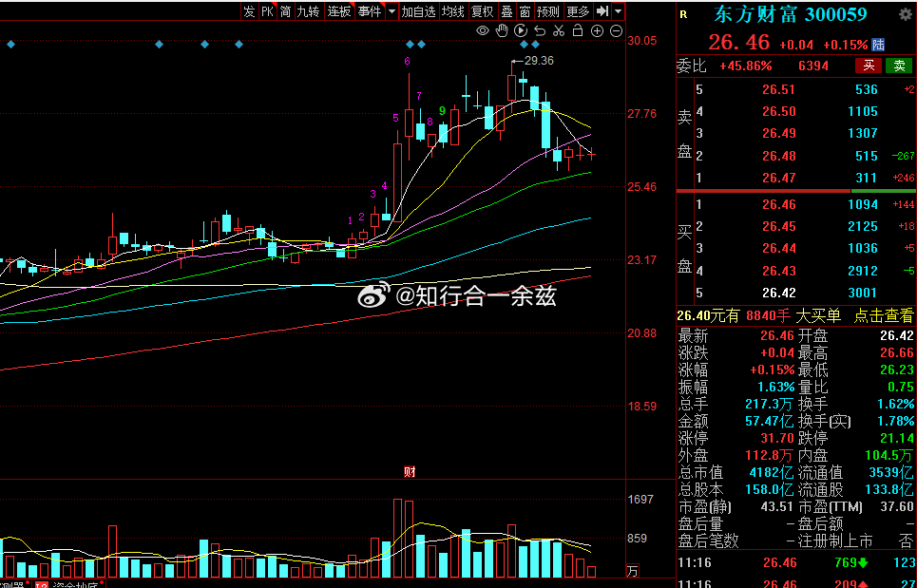Toggle 复权 price adjustment
917x588 pixels.
tap(483, 11)
